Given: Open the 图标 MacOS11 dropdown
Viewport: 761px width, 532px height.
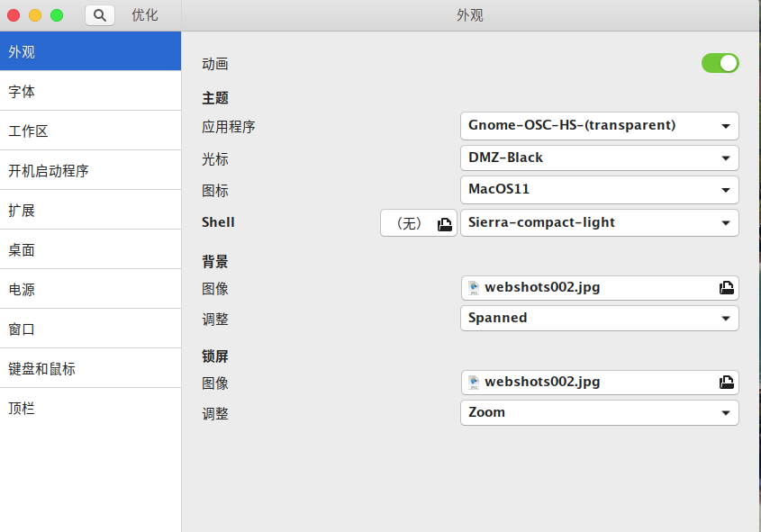Looking at the screenshot, I should click(x=600, y=190).
